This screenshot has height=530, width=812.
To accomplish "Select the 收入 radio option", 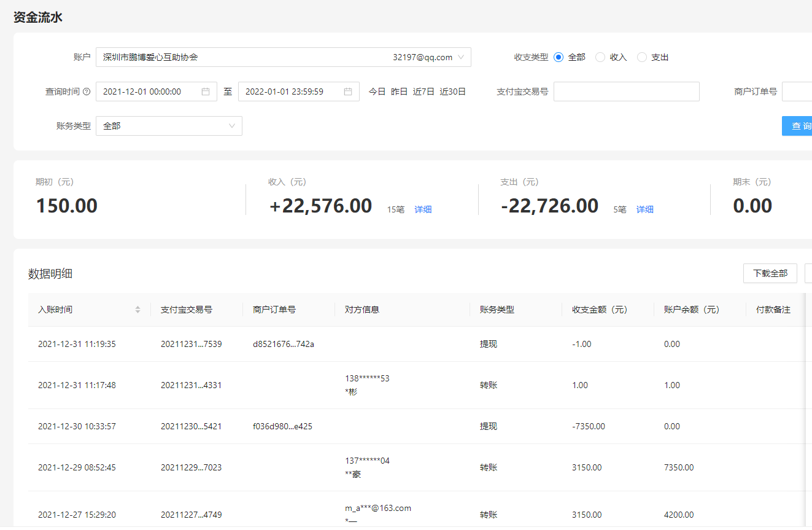I will tap(600, 57).
